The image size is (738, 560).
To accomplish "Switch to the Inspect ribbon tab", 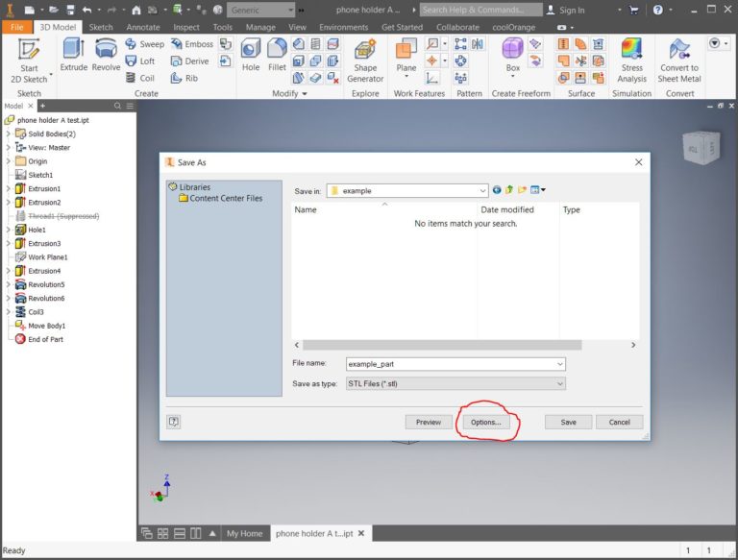I will point(186,27).
